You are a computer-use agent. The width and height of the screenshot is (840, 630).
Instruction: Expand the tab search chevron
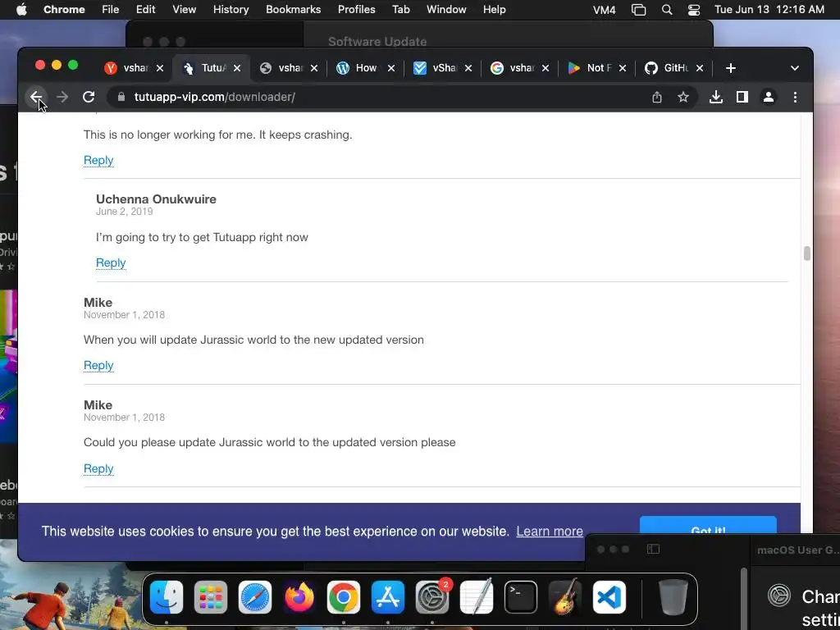[x=794, y=68]
